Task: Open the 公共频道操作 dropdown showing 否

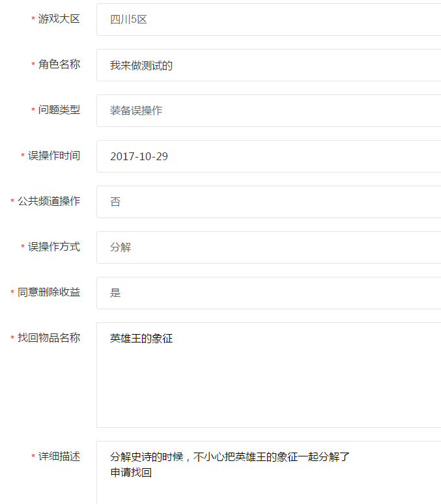Action: point(267,202)
